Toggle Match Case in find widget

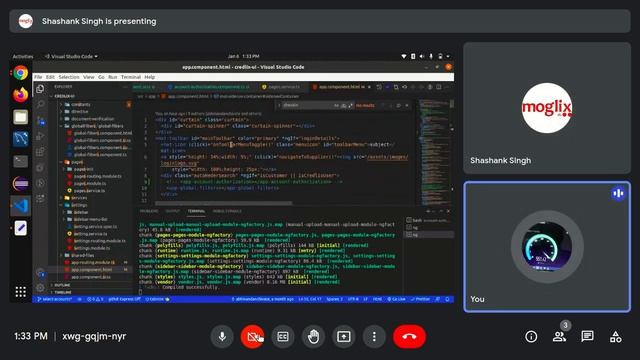[x=336, y=105]
